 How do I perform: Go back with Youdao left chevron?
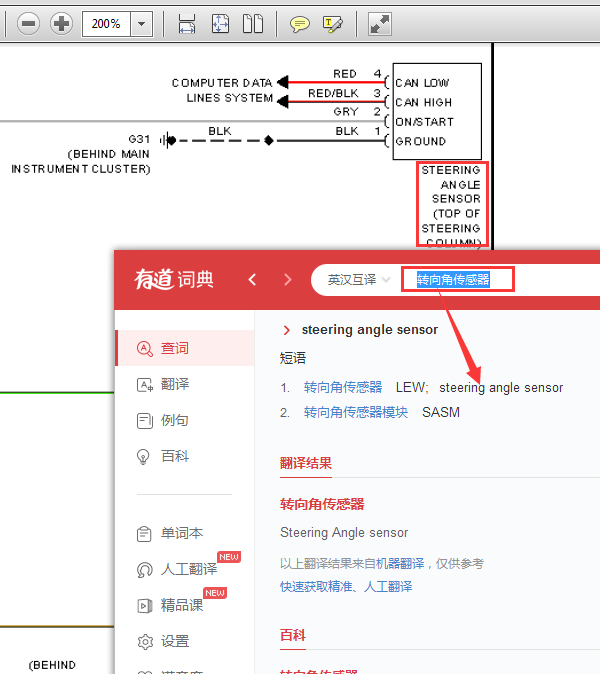252,280
